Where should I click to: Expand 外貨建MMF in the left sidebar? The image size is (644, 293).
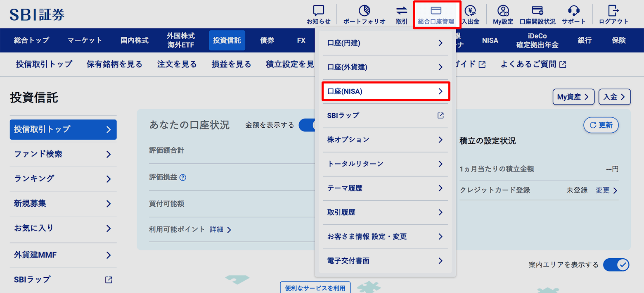click(x=63, y=255)
